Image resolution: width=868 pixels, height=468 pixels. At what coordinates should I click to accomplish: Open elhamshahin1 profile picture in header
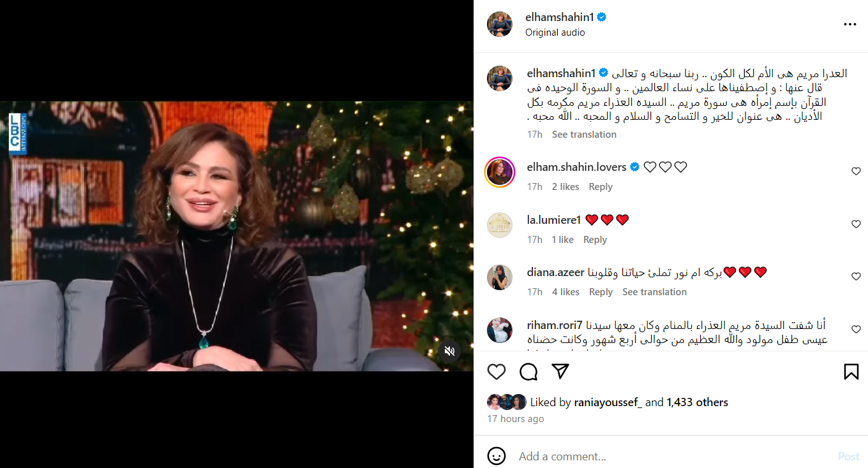click(x=500, y=24)
